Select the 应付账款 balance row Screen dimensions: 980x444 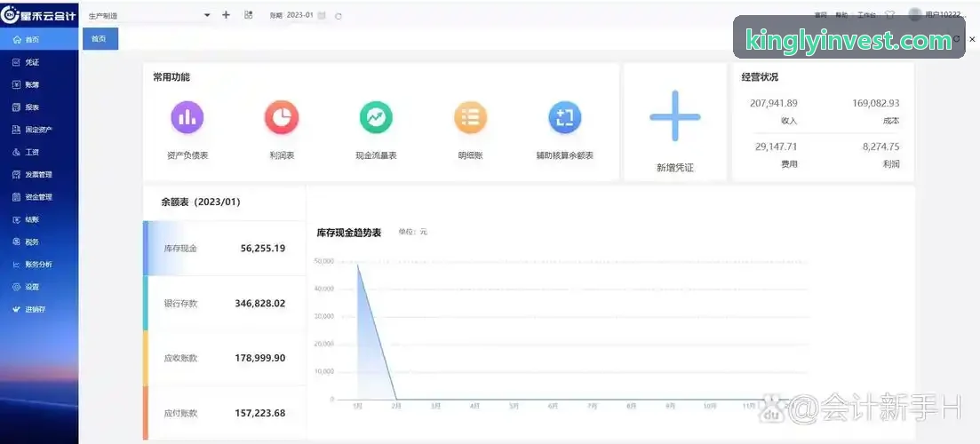(x=225, y=414)
